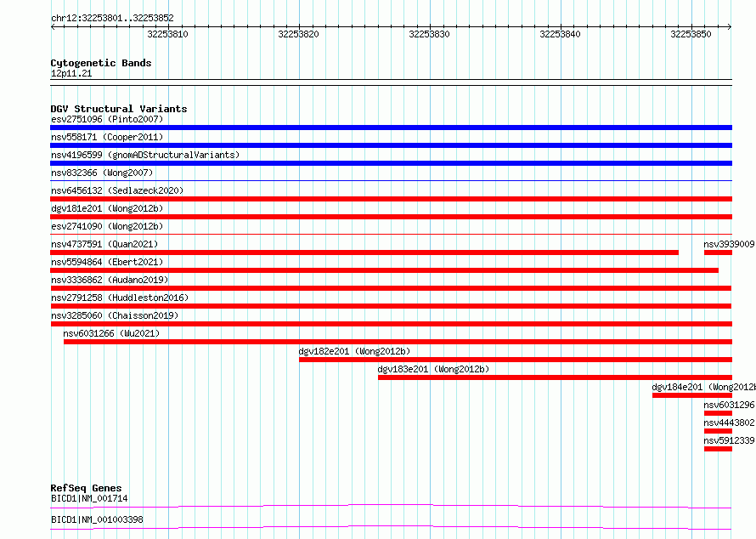Click the DGV Structural Variants track title
756x539 pixels.
coord(119,109)
